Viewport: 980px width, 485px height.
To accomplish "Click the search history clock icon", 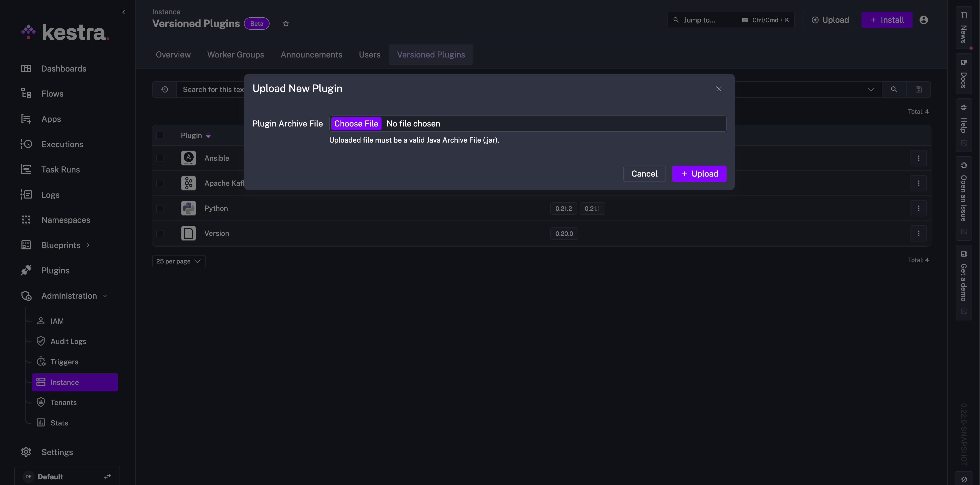I will pyautogui.click(x=165, y=89).
